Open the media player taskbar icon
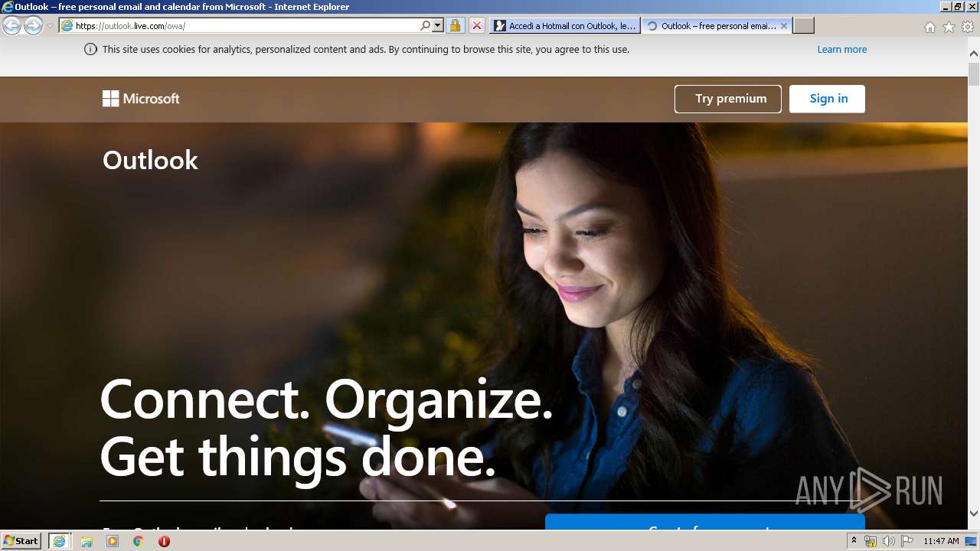This screenshot has height=551, width=980. click(x=113, y=541)
